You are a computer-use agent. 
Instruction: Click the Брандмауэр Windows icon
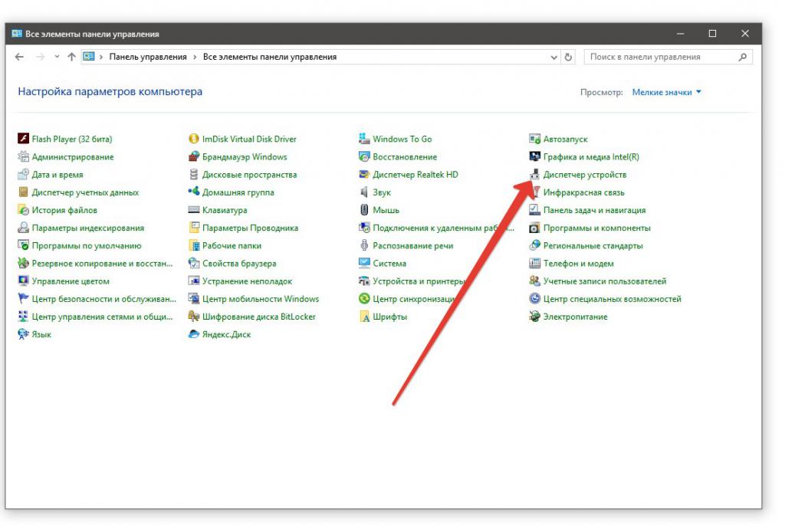(194, 156)
